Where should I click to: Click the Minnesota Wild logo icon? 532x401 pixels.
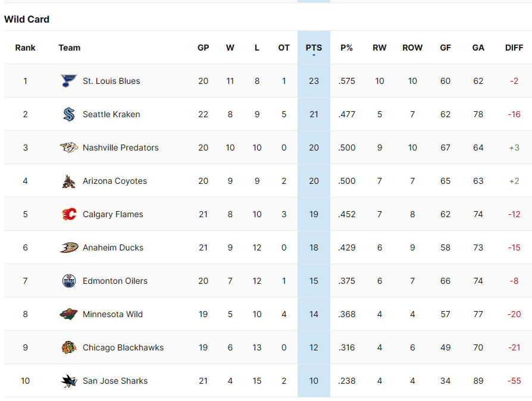coord(69,314)
